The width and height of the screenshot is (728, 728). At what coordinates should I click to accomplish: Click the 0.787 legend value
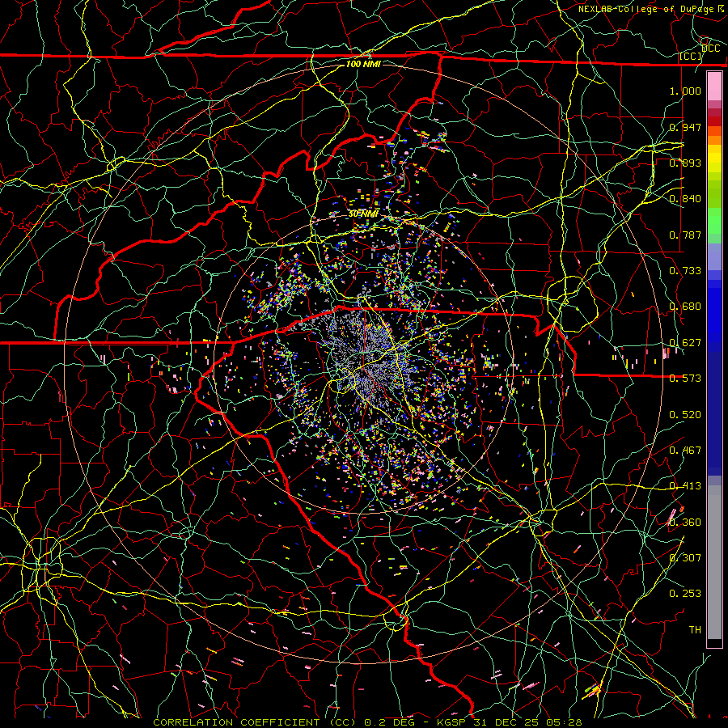[x=685, y=235]
